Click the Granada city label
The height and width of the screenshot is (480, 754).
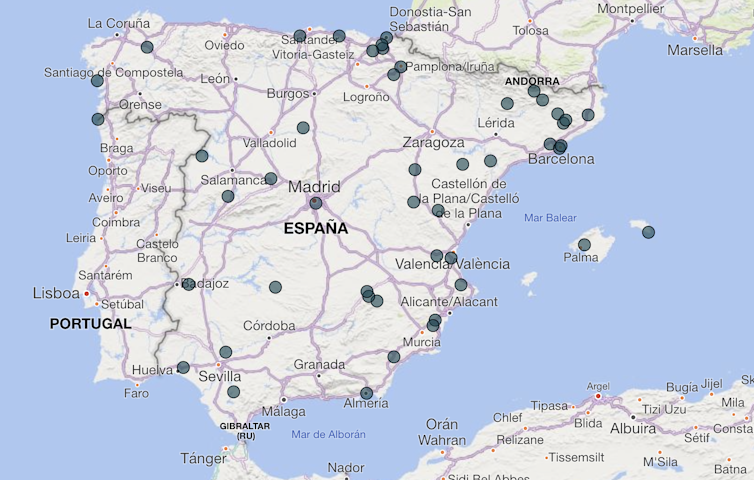click(x=319, y=364)
